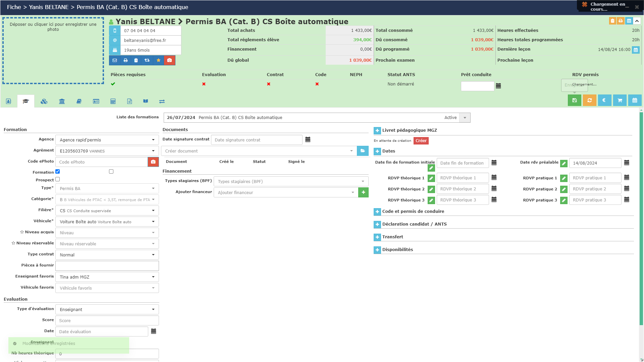Image resolution: width=644 pixels, height=362 pixels.
Task: Click the blue clipboard icon in student toolbar
Action: pos(136,60)
